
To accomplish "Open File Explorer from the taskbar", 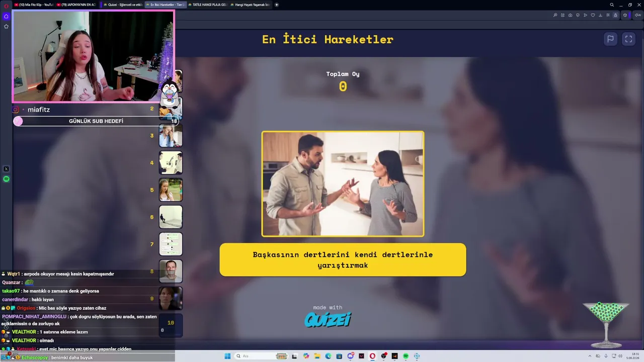I will (317, 356).
